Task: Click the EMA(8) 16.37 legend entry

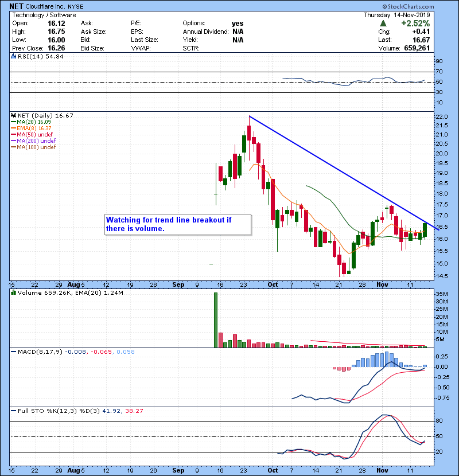Action: (31, 128)
